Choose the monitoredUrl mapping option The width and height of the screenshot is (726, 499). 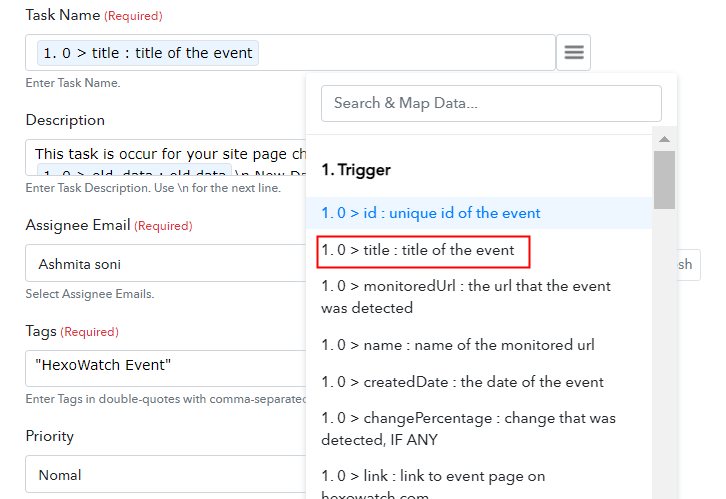pyautogui.click(x=479, y=297)
